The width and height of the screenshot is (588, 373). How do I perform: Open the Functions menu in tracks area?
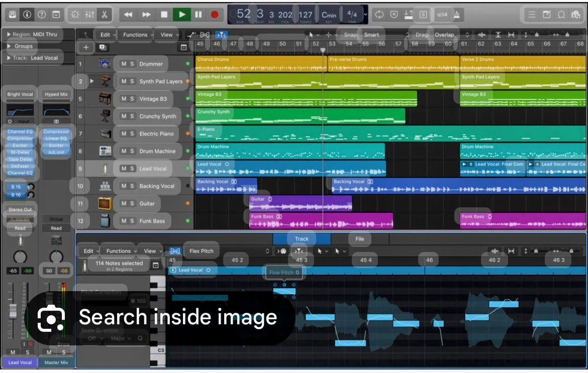[138, 35]
